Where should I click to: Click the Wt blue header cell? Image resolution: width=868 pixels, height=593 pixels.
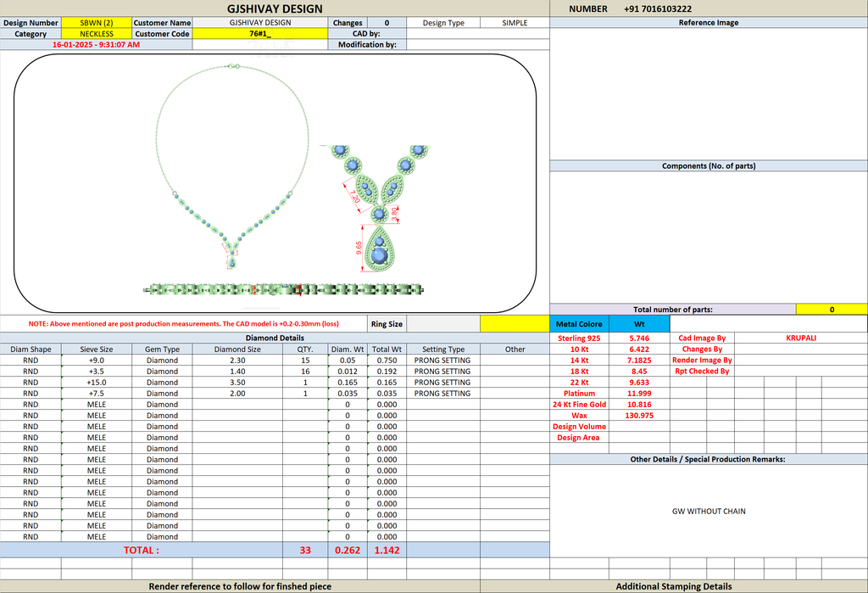click(x=639, y=324)
